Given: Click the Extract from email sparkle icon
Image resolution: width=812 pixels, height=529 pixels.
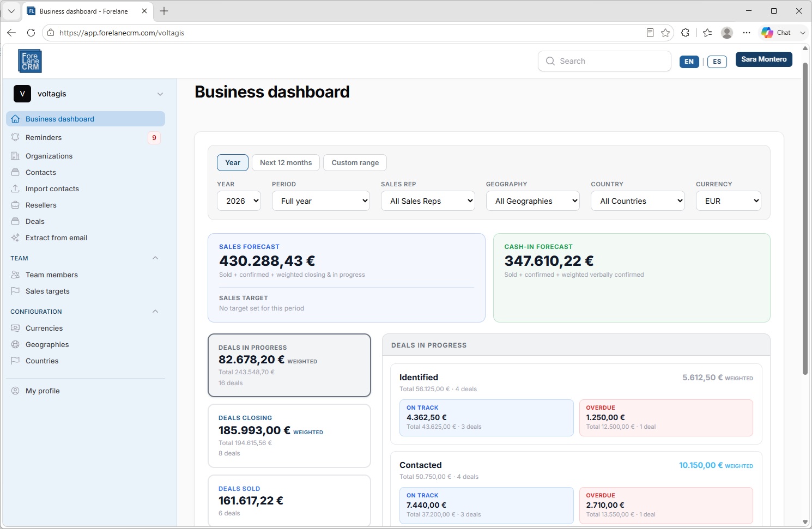Looking at the screenshot, I should tap(15, 238).
